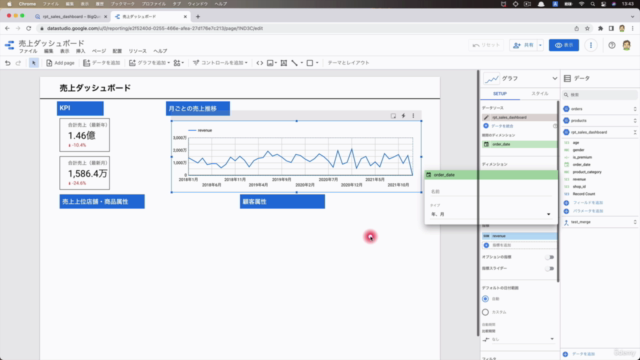Click the chart's lightning bolt icon

click(403, 116)
